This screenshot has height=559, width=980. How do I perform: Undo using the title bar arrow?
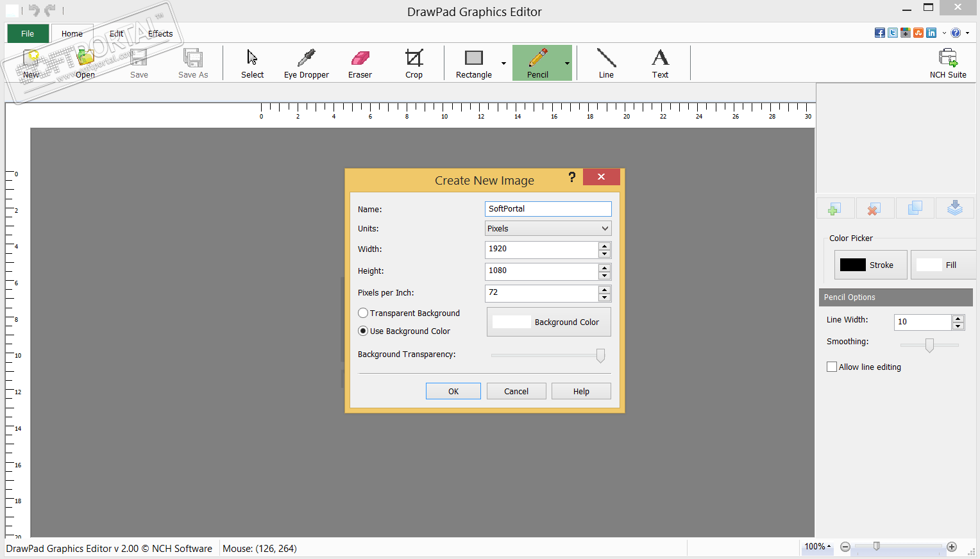coord(33,10)
